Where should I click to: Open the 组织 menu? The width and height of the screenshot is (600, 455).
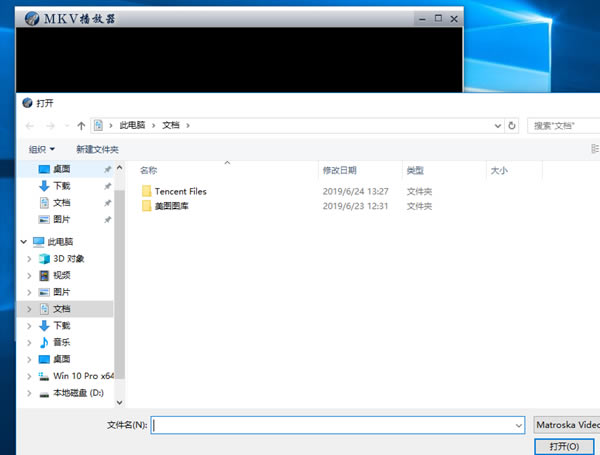click(42, 149)
